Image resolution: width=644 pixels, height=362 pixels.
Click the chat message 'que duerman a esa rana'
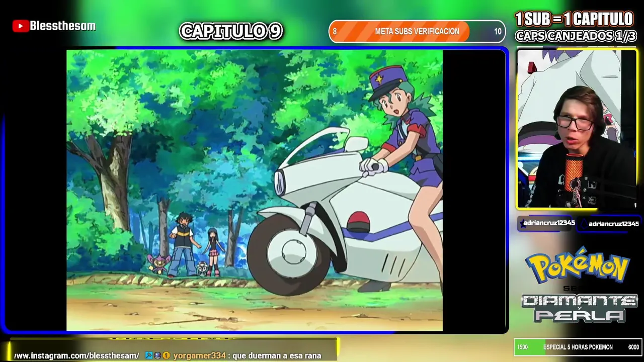tap(277, 355)
